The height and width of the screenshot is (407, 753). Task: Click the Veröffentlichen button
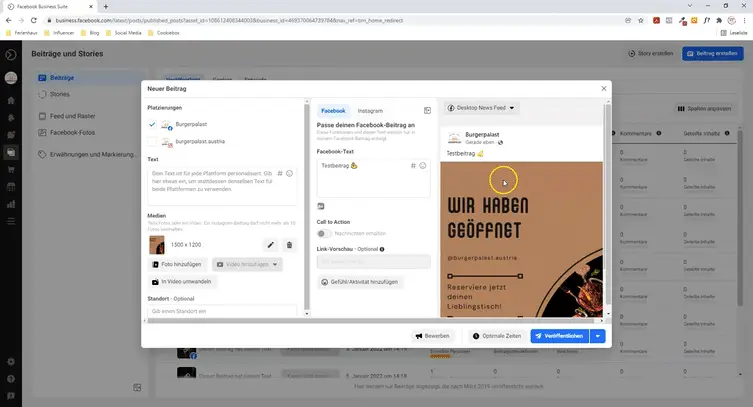pyautogui.click(x=559, y=336)
